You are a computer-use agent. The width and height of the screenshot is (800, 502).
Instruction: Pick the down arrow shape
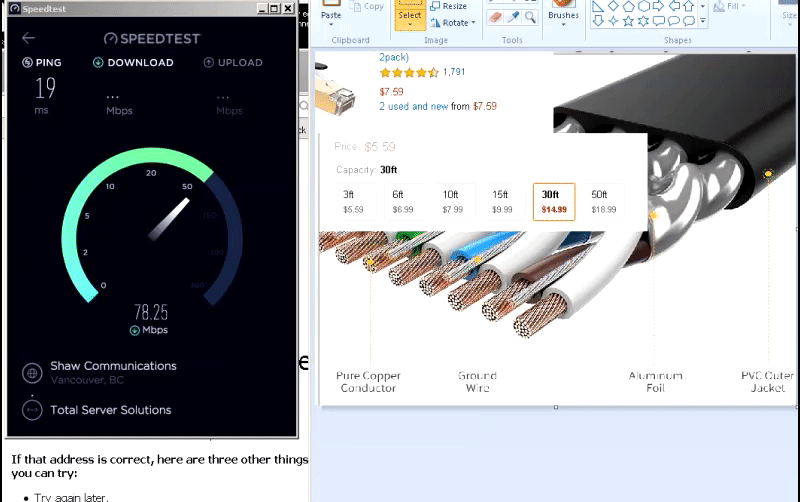pyautogui.click(x=598, y=21)
